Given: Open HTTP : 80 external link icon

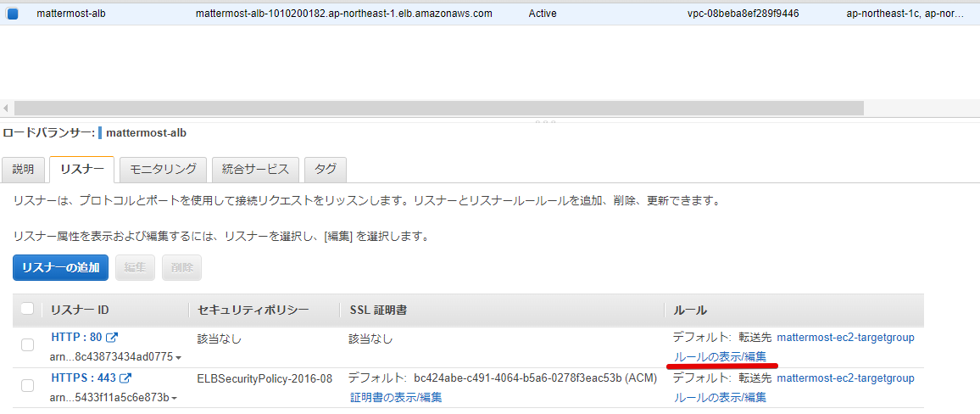Looking at the screenshot, I should [x=113, y=338].
